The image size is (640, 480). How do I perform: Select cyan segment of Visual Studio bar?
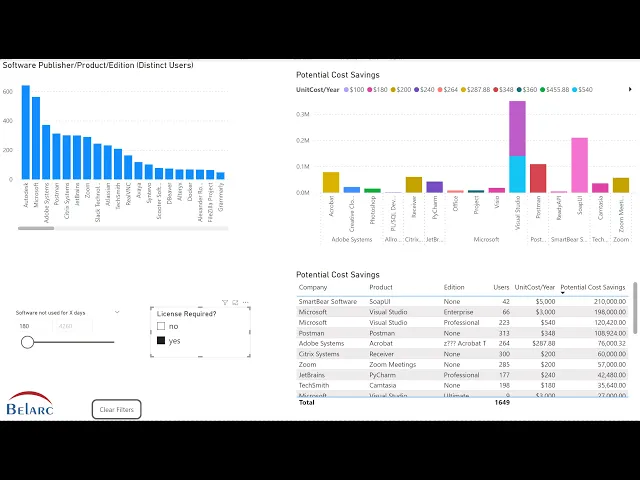pyautogui.click(x=518, y=174)
